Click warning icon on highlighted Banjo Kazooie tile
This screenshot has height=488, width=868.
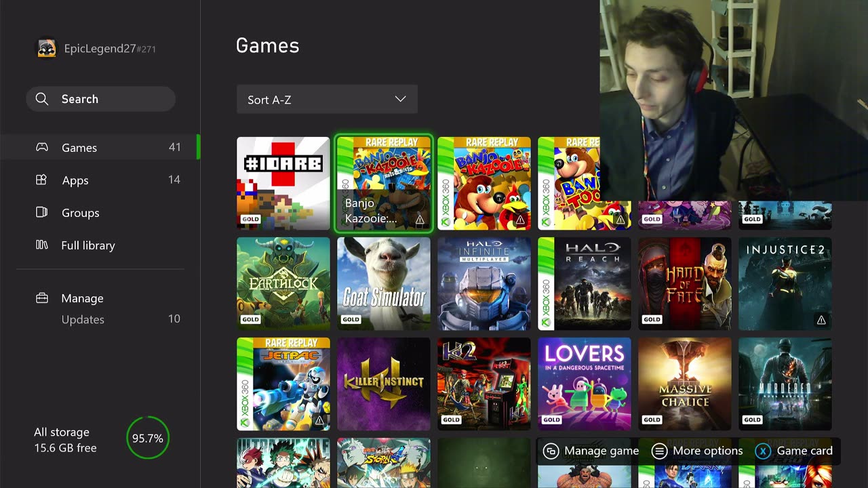coord(420,220)
